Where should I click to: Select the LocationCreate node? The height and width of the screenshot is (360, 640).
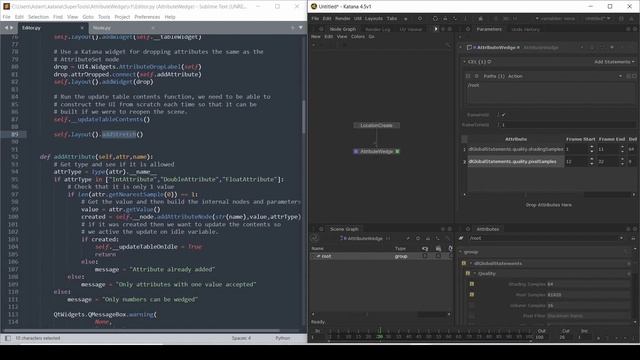[376, 125]
